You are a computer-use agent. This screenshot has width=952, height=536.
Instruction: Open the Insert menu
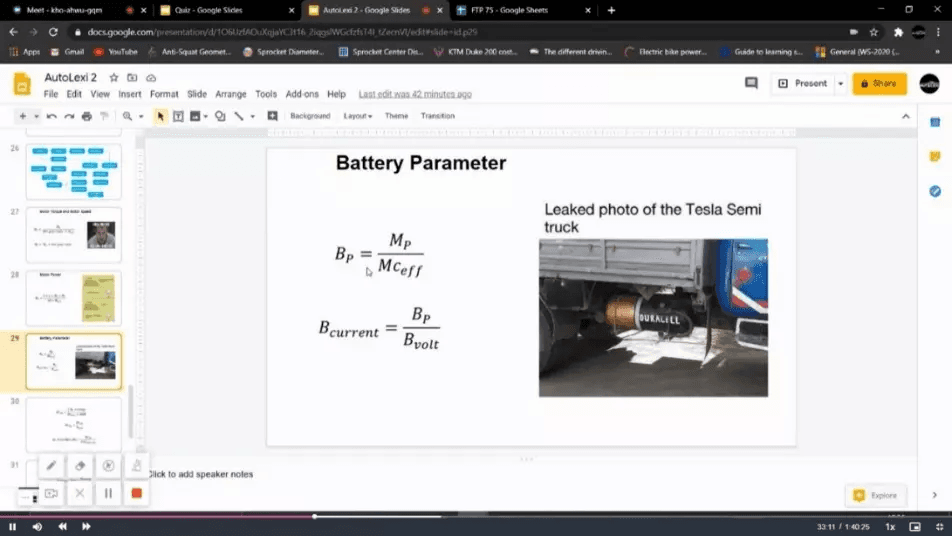[129, 94]
